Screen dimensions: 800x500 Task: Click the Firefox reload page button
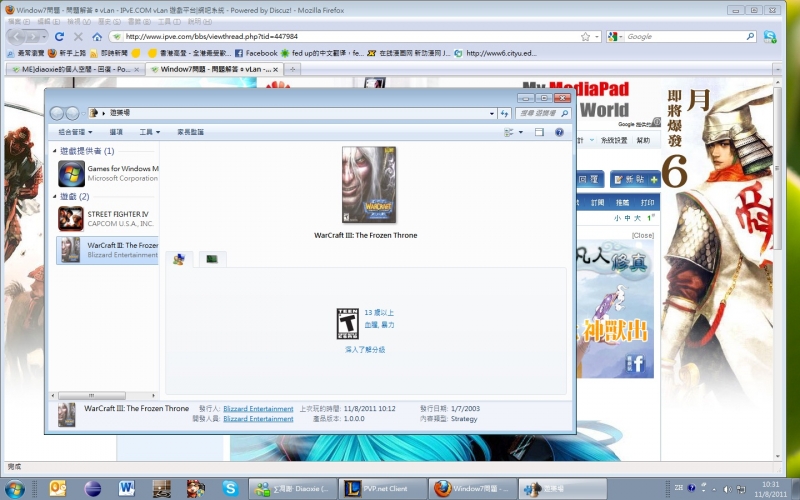pos(59,37)
